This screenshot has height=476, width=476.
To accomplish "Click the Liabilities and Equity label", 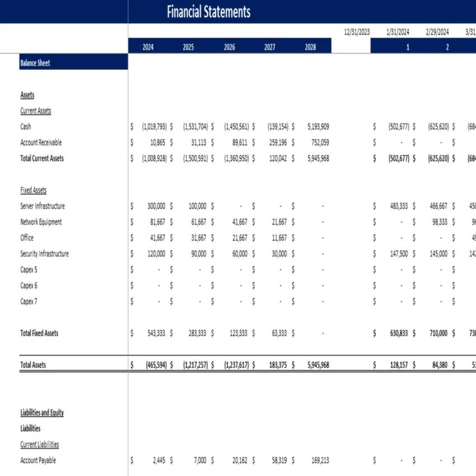I will [42, 413].
